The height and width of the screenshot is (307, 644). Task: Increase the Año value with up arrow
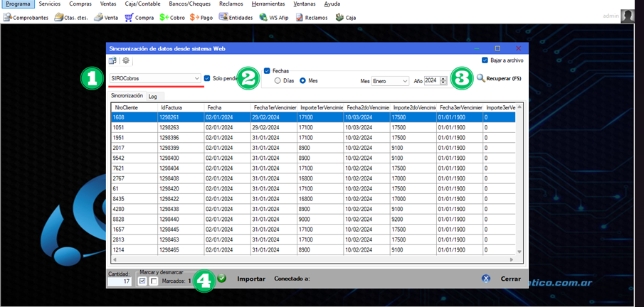pyautogui.click(x=443, y=79)
